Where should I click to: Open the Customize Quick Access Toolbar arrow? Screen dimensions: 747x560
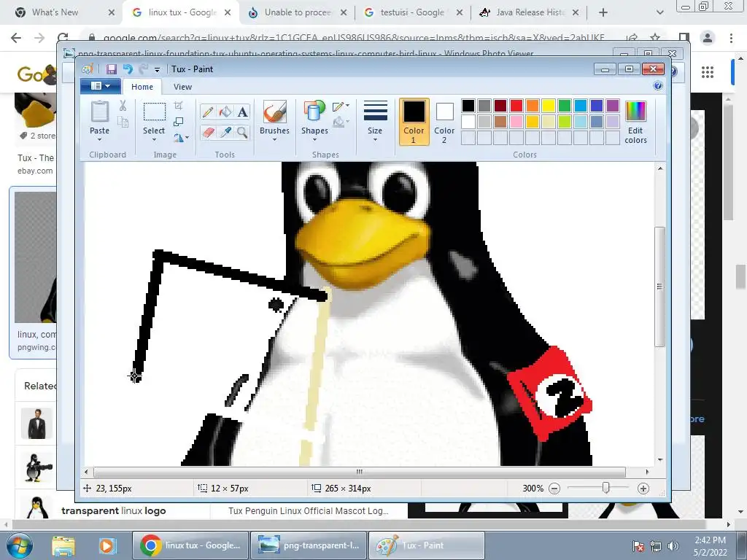click(x=157, y=70)
